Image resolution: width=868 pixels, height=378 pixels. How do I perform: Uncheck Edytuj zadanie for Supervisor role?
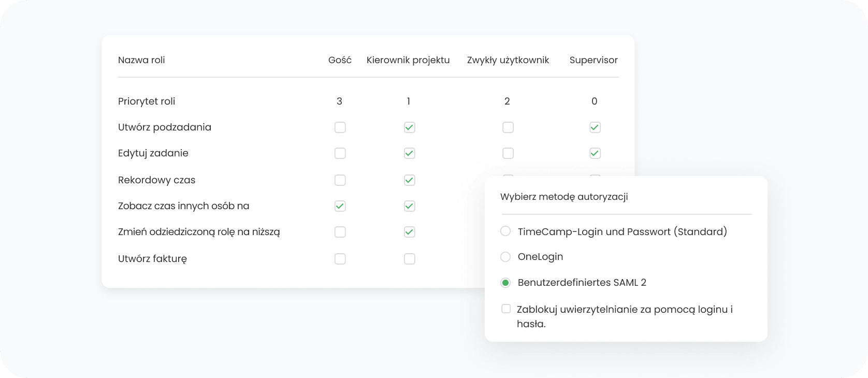595,153
